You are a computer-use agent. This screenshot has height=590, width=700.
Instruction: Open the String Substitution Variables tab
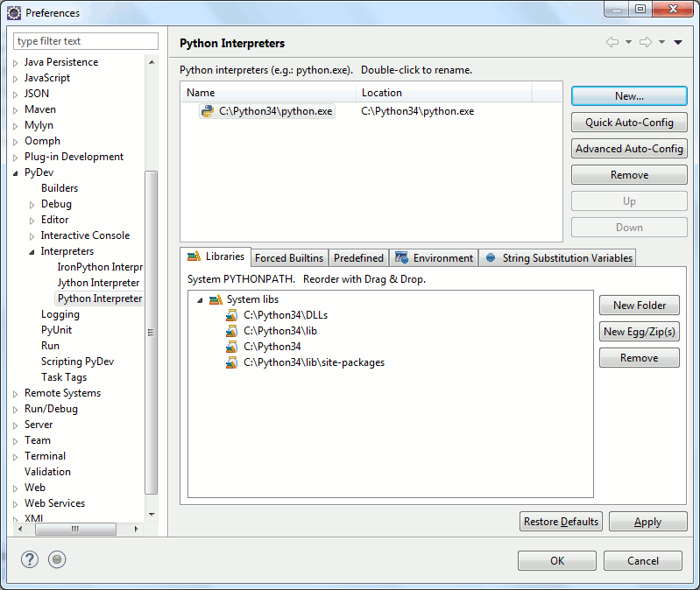pyautogui.click(x=557, y=257)
